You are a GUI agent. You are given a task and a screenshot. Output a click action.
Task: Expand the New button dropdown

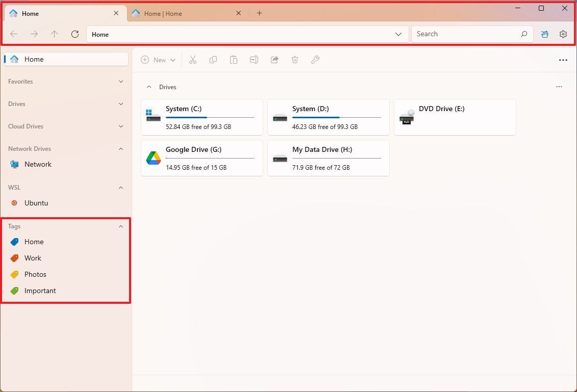(x=172, y=60)
